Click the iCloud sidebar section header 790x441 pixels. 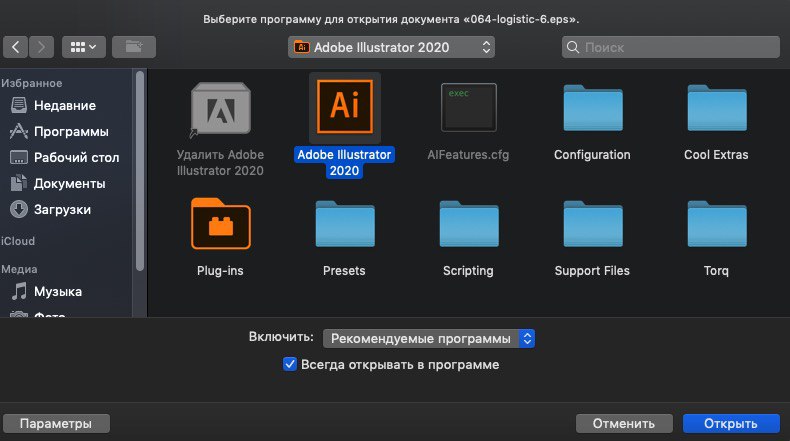tap(18, 241)
